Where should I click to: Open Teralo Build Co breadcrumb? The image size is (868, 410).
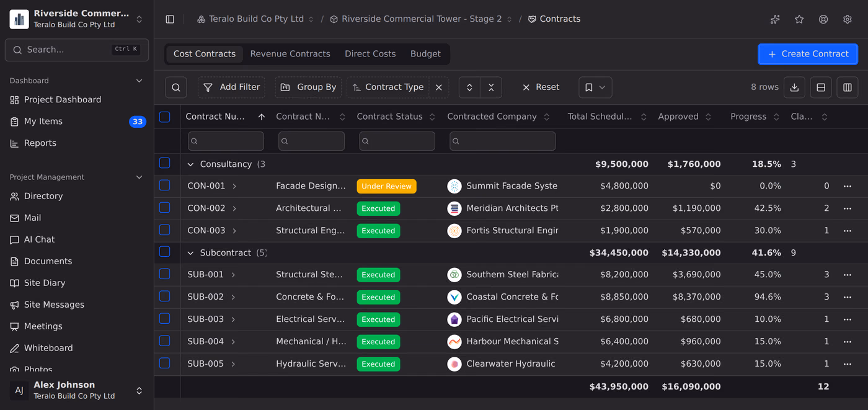click(255, 19)
